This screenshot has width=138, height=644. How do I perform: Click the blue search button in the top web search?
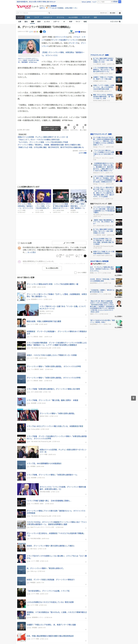coord(120,2)
